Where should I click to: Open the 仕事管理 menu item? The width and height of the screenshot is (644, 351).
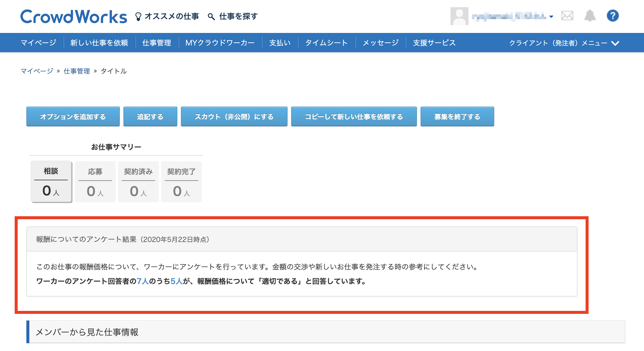click(157, 43)
